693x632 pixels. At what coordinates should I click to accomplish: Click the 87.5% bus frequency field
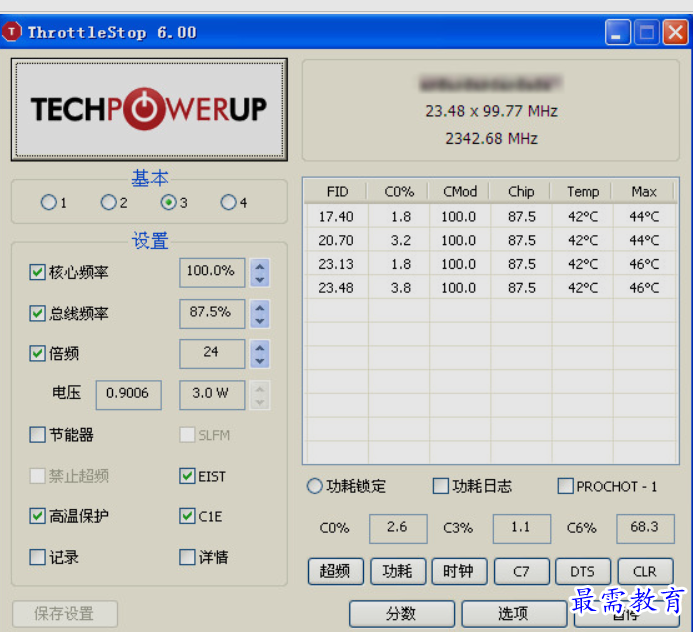click(x=212, y=313)
